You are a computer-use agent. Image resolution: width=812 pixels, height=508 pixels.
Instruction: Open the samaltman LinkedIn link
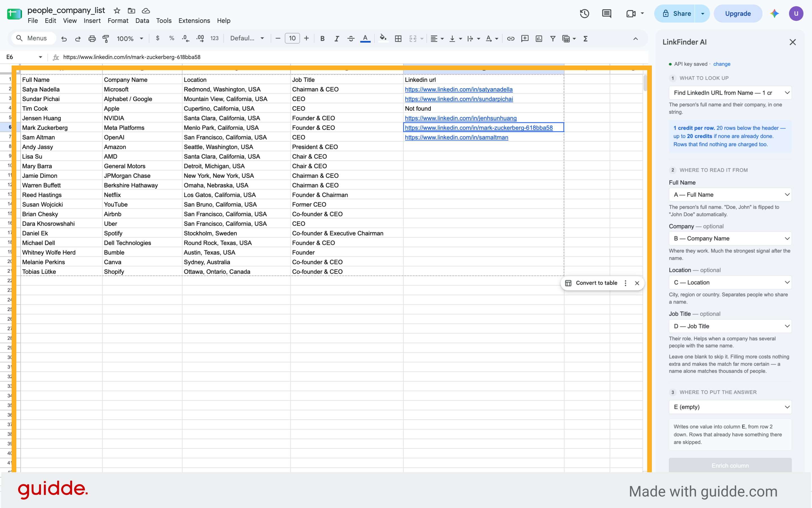coord(456,137)
